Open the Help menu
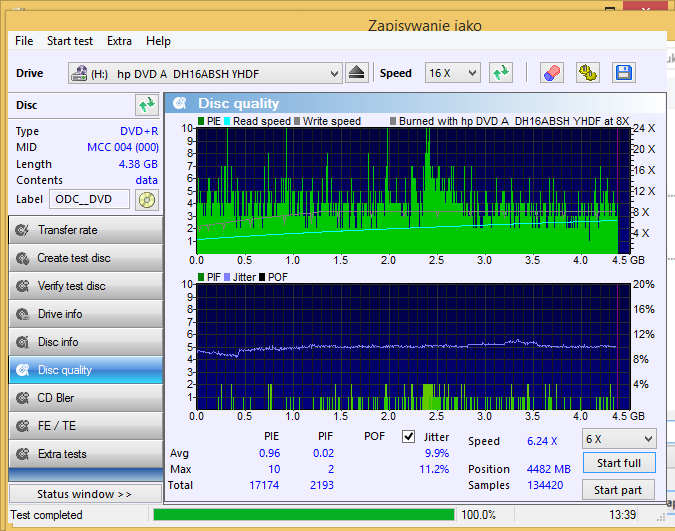 [x=158, y=41]
